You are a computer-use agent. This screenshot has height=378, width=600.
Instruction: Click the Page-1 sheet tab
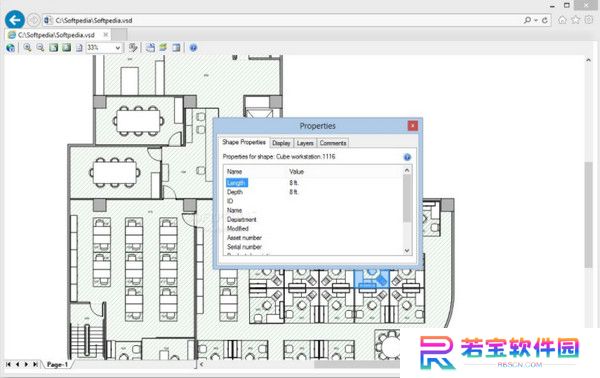pyautogui.click(x=57, y=364)
